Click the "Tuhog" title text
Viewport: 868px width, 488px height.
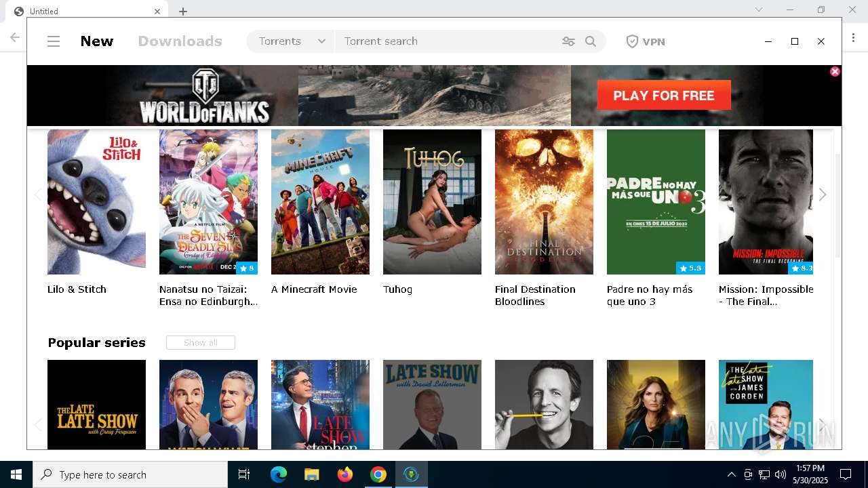coord(397,289)
